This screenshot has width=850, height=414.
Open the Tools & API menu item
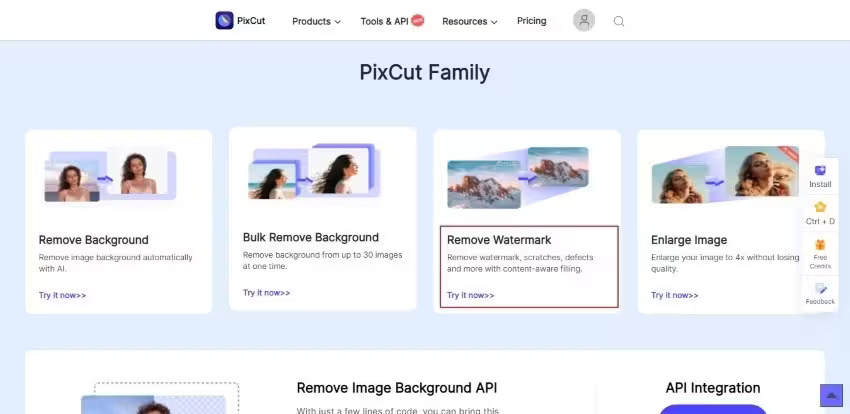(384, 21)
